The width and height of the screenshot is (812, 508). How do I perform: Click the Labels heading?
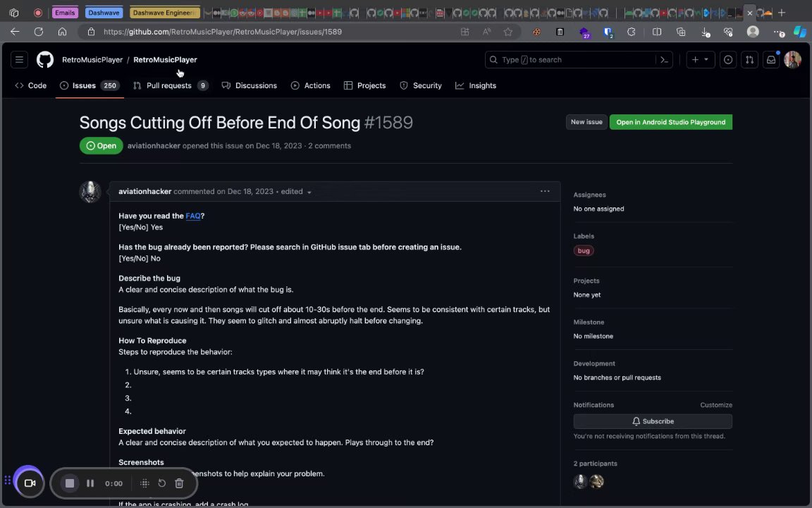(584, 236)
